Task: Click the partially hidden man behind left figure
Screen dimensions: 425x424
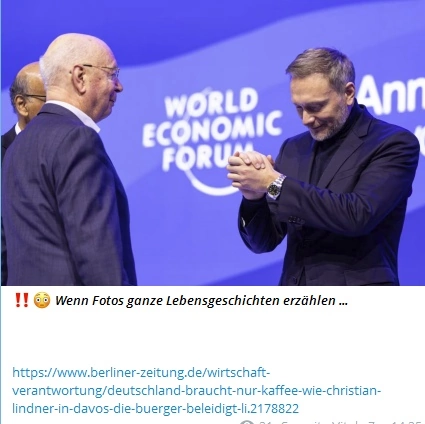Action: coord(23,100)
